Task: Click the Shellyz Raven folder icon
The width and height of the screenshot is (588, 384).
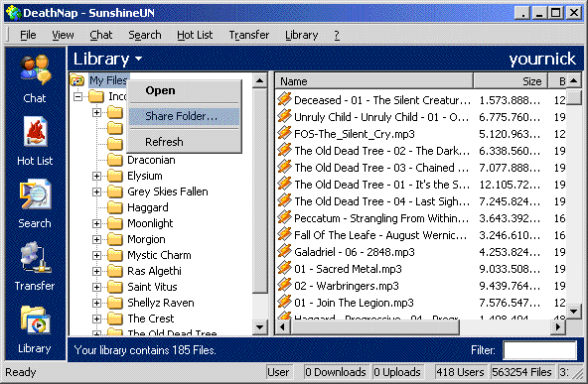Action: point(115,303)
